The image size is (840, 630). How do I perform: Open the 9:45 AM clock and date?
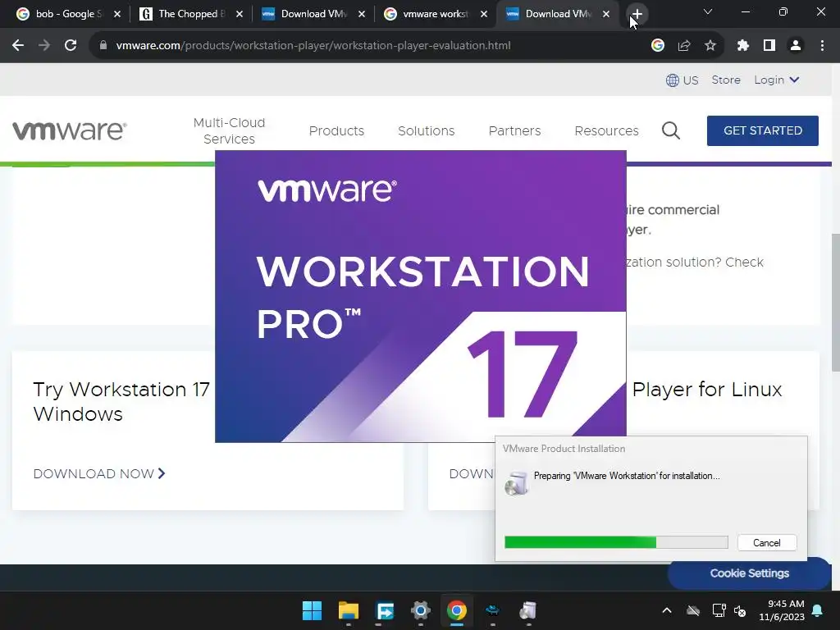pyautogui.click(x=782, y=610)
